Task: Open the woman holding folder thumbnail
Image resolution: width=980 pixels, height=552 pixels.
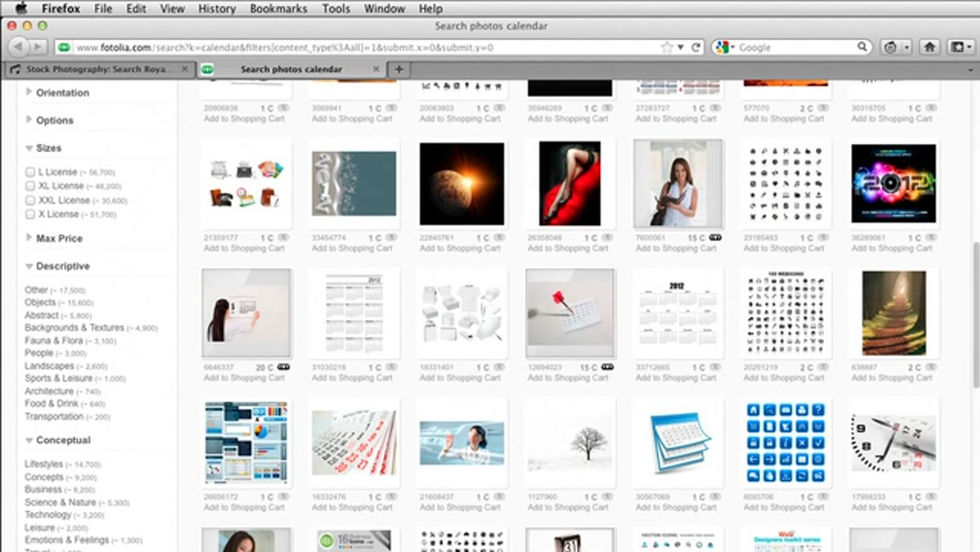Action: pyautogui.click(x=678, y=184)
